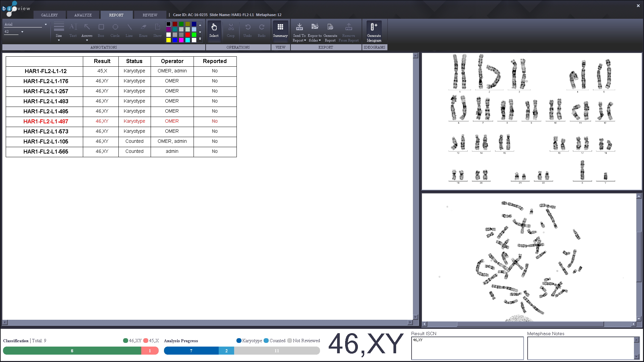
Task: Expand Send To Report dropdown arrow
Action: (305, 41)
